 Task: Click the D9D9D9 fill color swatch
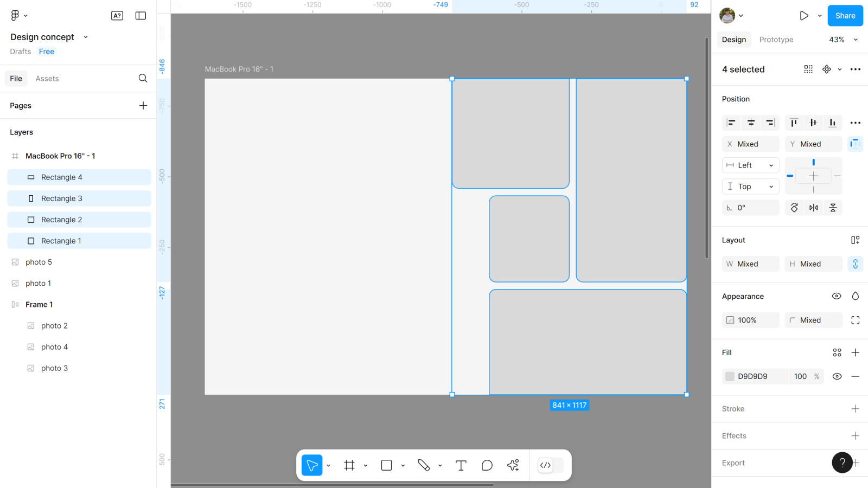coord(730,376)
